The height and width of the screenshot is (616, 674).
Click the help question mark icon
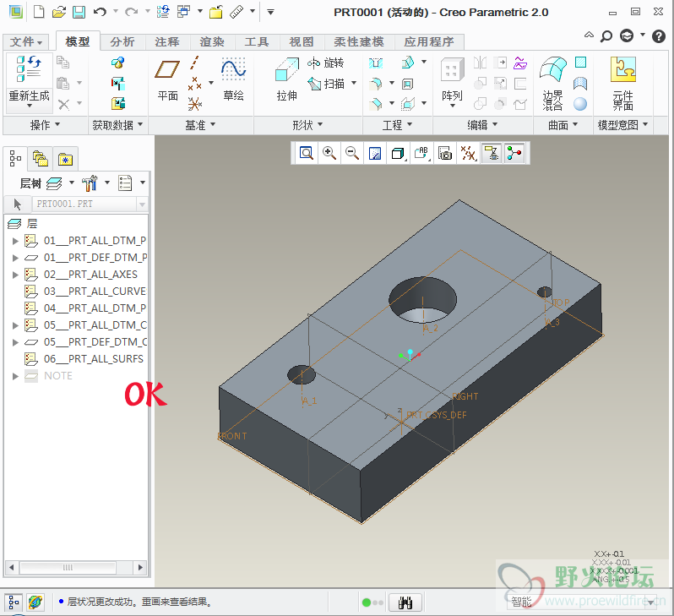tap(659, 36)
